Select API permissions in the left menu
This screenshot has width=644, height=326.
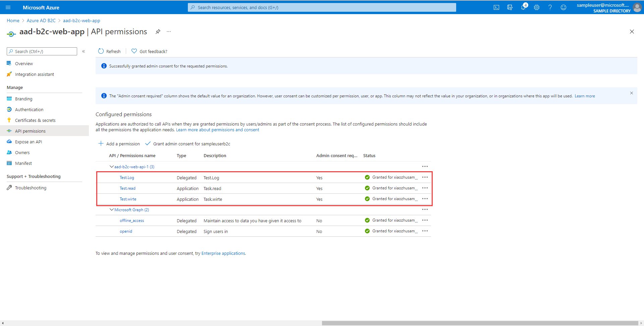pyautogui.click(x=44, y=131)
